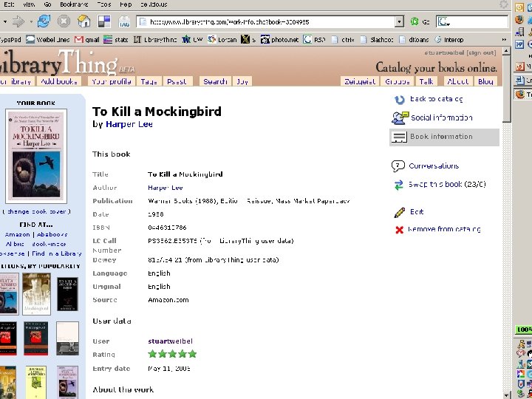The image size is (532, 399).
Task: Click the Book information card icon
Action: tap(399, 137)
